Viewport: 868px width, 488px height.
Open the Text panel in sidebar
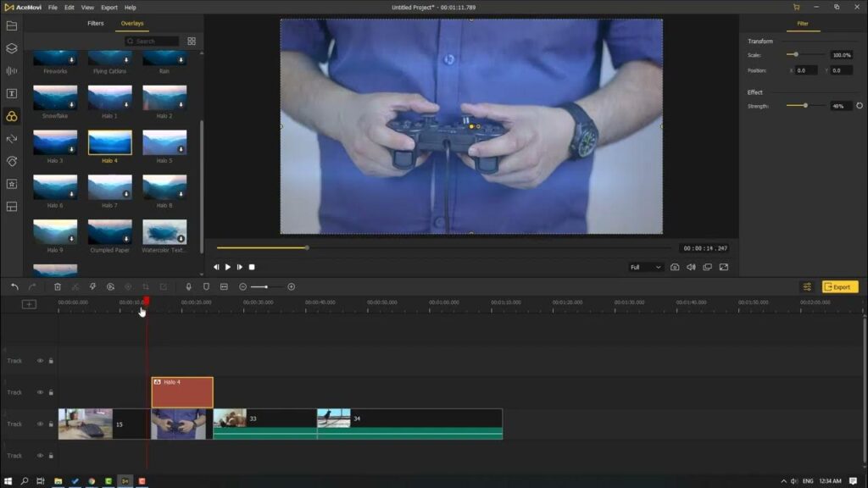(12, 93)
